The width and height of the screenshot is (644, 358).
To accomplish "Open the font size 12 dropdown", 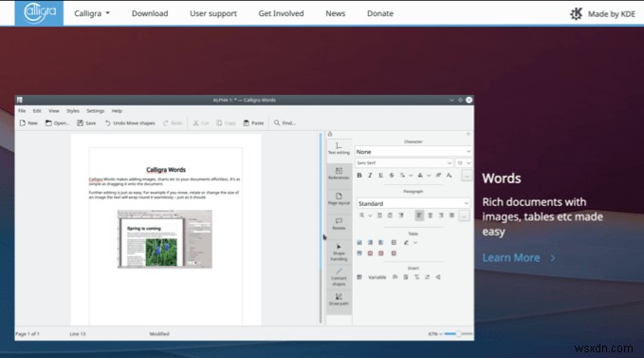I will (464, 162).
